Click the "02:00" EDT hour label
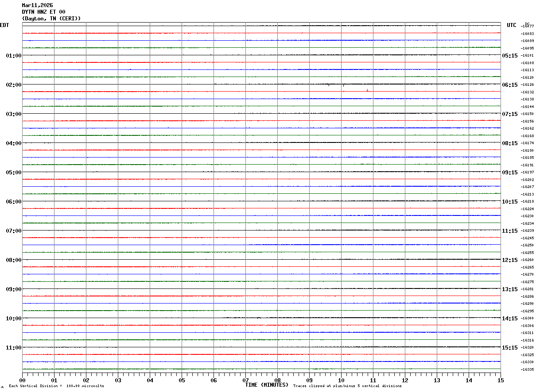The image size is (536, 392). 14,85
